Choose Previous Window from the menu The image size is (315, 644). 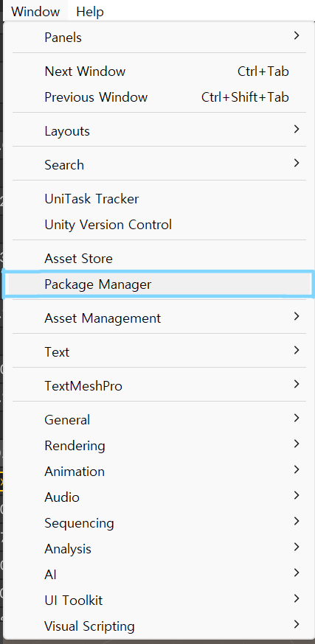[159, 97]
